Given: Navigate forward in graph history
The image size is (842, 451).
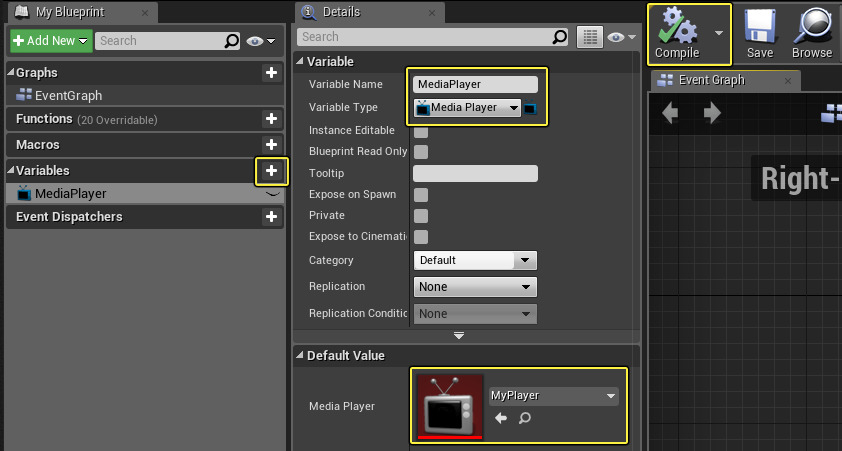Looking at the screenshot, I should click(712, 113).
